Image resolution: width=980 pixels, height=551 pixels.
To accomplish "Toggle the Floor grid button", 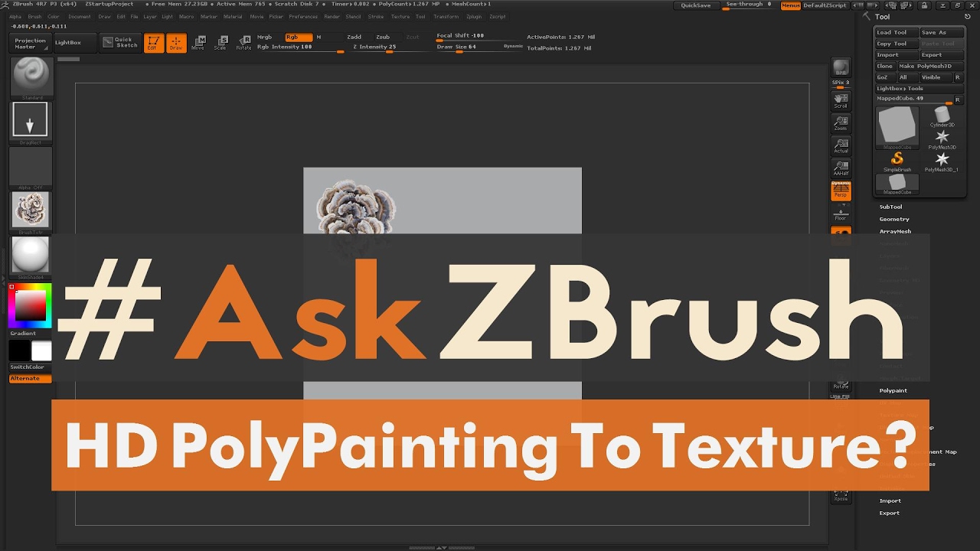I will click(x=841, y=214).
